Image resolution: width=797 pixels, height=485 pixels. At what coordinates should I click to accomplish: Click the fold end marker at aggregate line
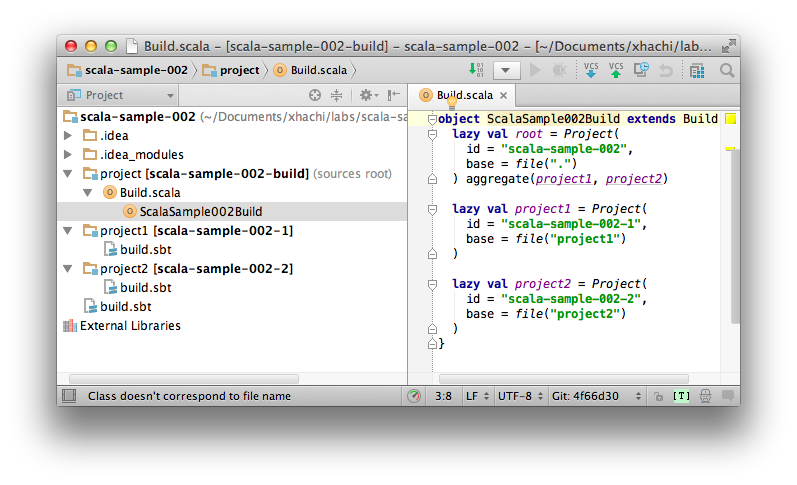pyautogui.click(x=432, y=178)
